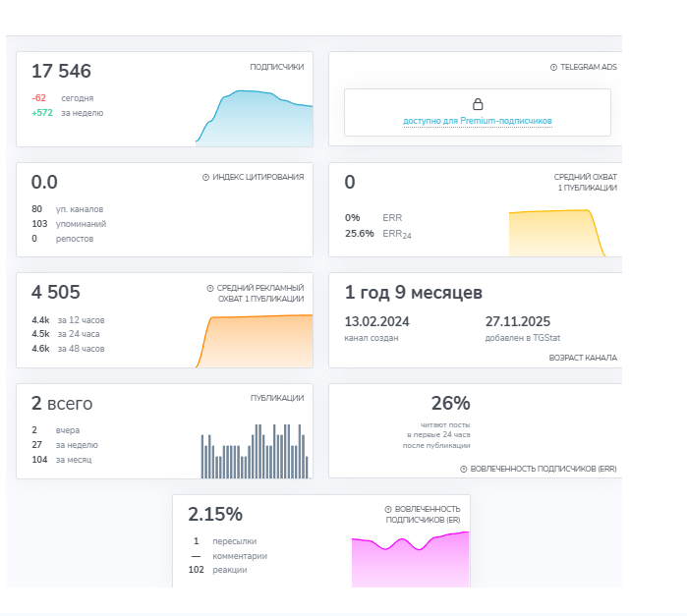
Task: Click the blue subscribers growth chart
Action: tap(256, 118)
